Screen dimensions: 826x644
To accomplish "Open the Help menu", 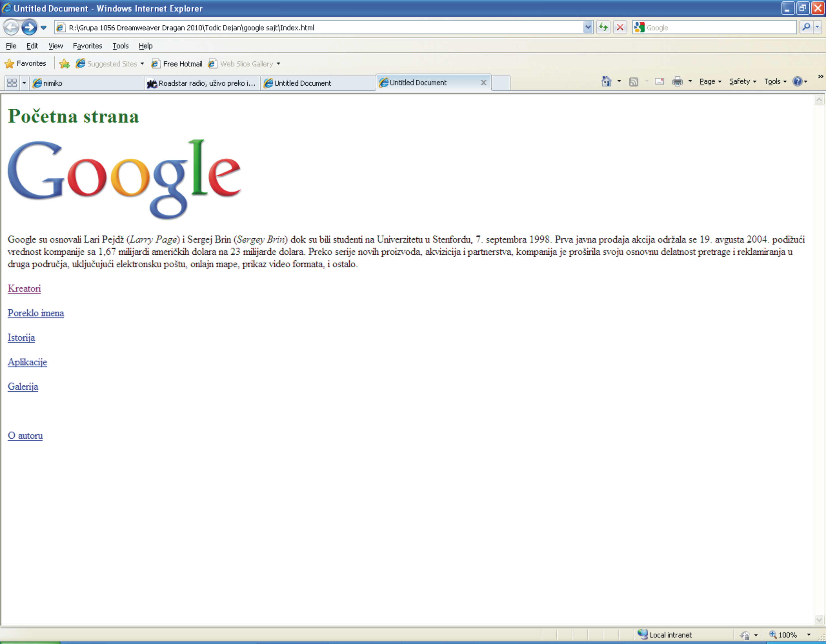I will 146,46.
